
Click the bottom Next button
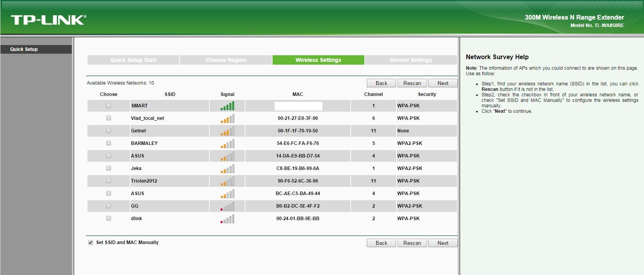coord(443,243)
